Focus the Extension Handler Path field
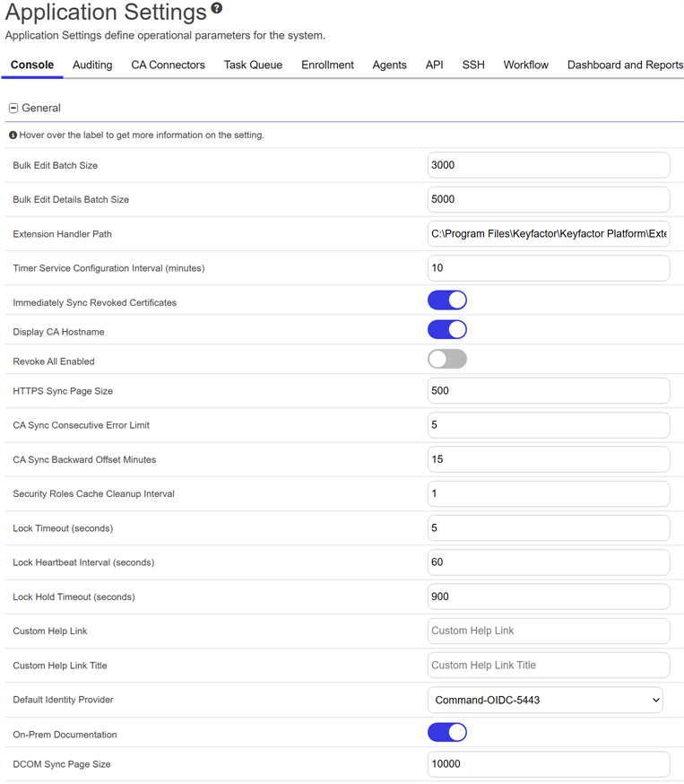This screenshot has width=684, height=784. (548, 234)
